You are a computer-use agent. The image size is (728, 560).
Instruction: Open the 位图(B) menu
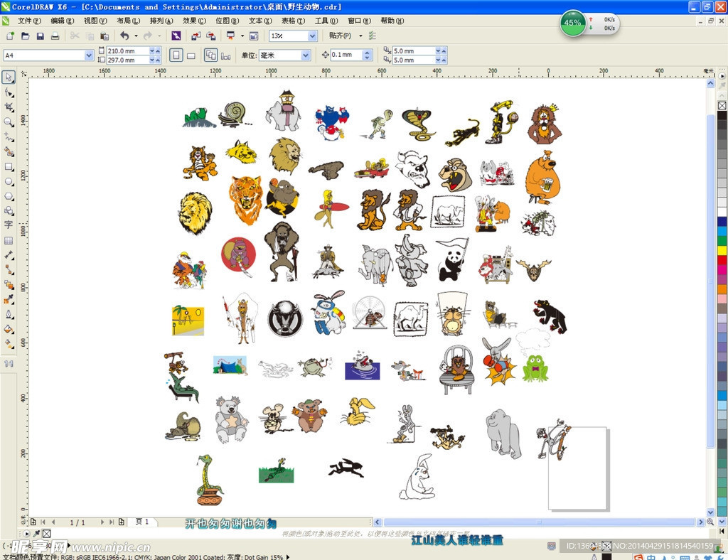tap(227, 21)
